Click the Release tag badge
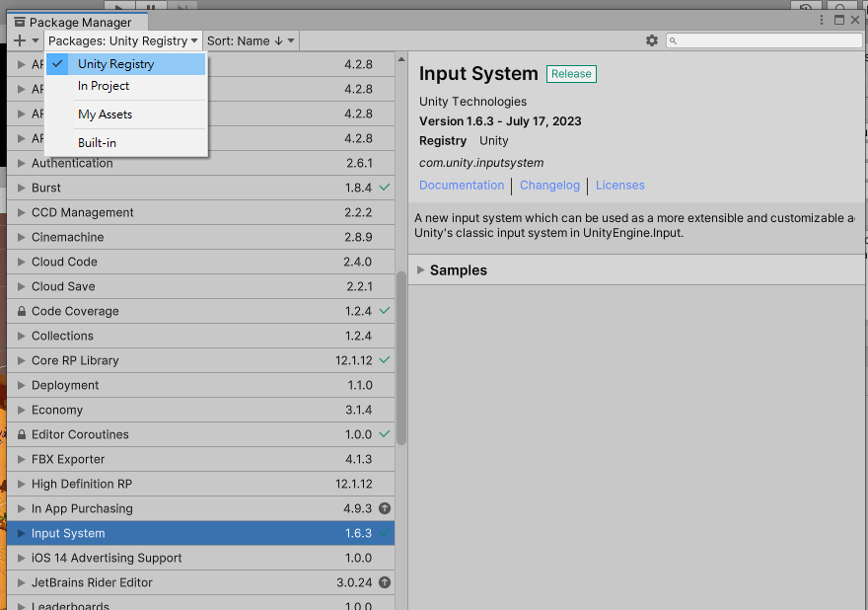 [571, 74]
